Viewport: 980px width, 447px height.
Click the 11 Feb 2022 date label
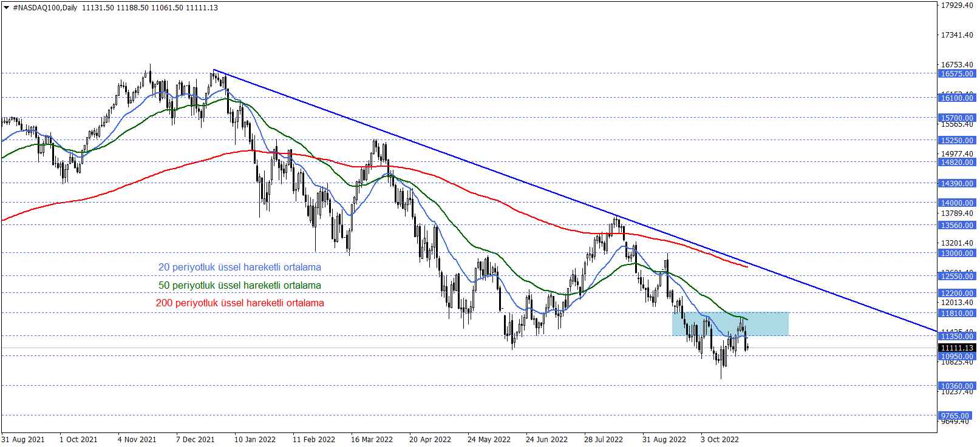coord(314,440)
